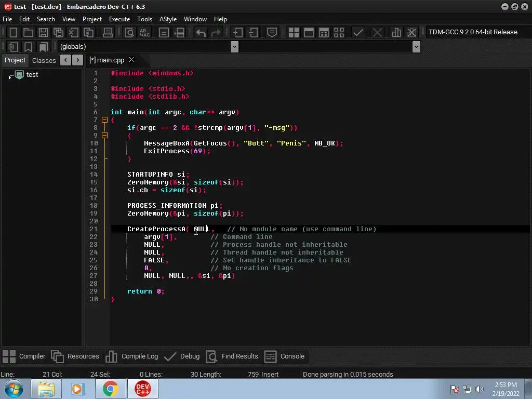Click the Open file folder icon

(x=28, y=32)
